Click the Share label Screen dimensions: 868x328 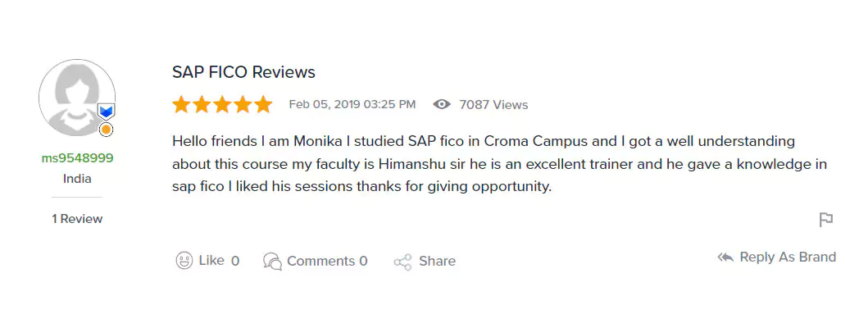437,262
